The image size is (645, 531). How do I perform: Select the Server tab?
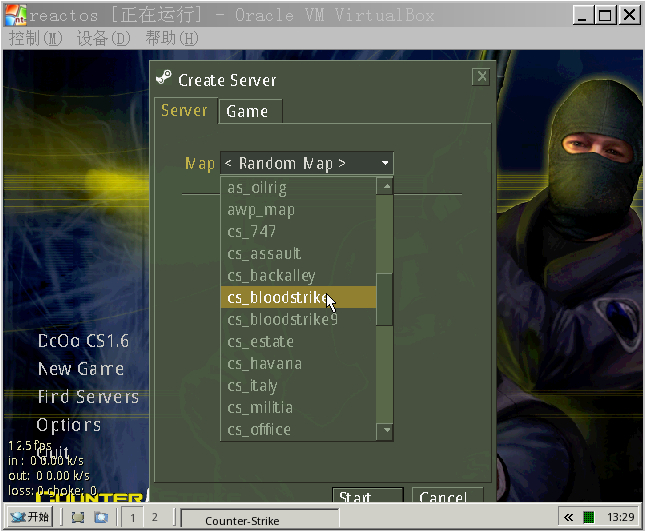click(185, 111)
